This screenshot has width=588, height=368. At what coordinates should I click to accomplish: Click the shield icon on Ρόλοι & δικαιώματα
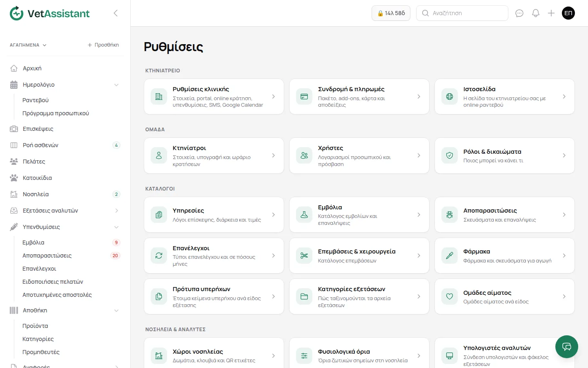coord(450,155)
